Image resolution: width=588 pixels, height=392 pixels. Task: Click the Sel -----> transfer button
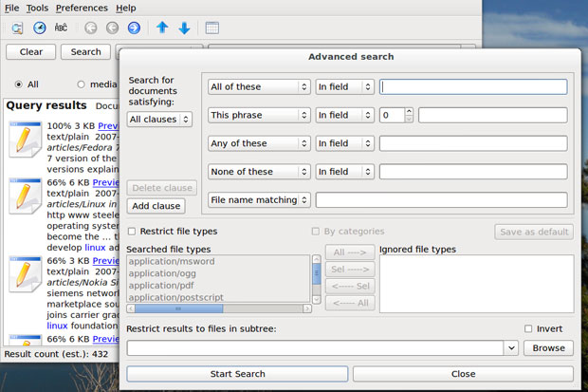tap(350, 270)
